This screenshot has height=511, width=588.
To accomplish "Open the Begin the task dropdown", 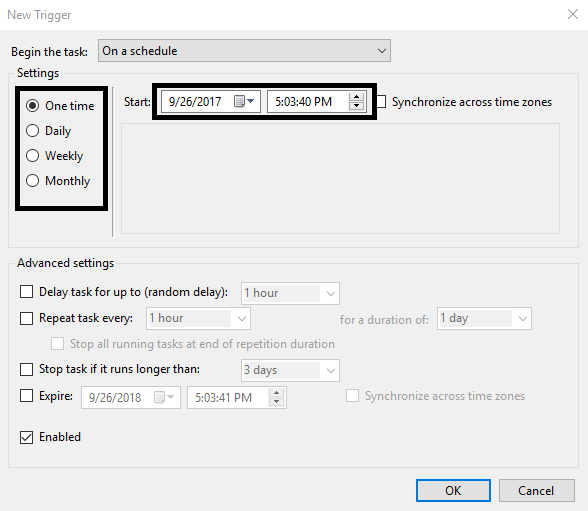I will [244, 51].
